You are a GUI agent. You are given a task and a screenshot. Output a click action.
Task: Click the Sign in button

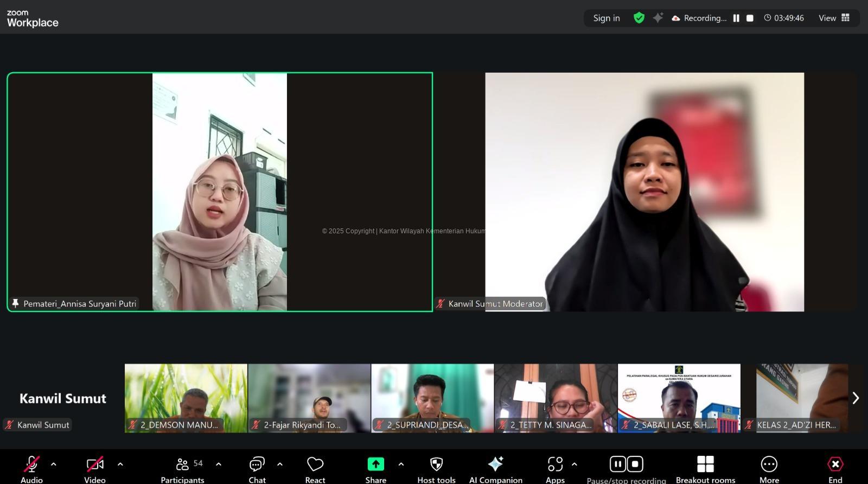click(606, 18)
